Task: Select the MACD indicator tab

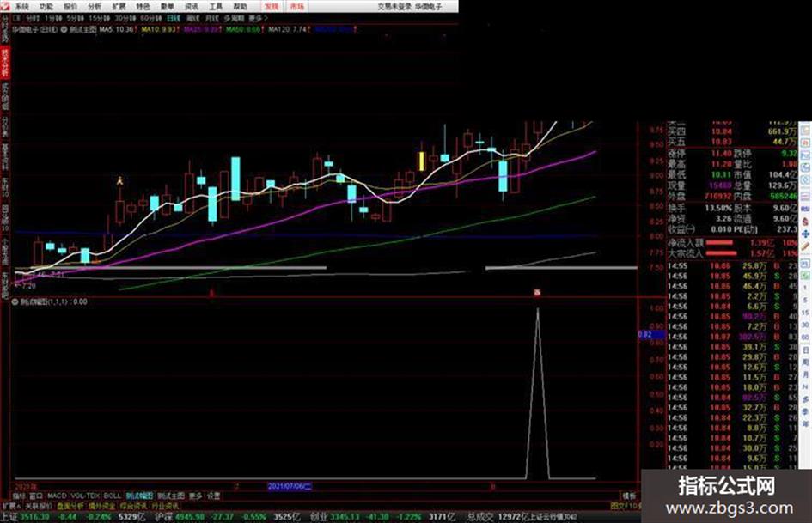Action: tap(57, 496)
